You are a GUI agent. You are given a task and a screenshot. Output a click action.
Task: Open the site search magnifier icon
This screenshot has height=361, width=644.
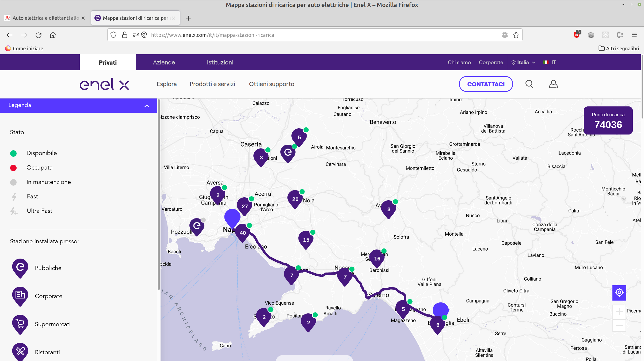[x=529, y=84]
